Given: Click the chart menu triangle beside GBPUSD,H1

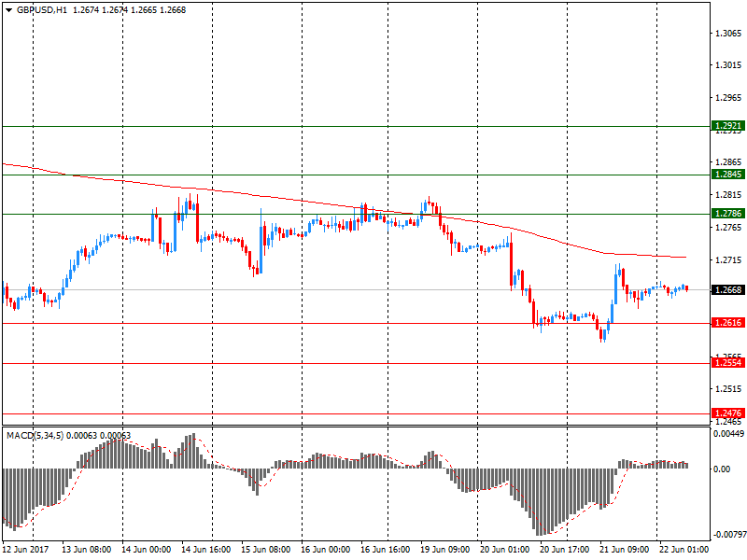Looking at the screenshot, I should (8, 10).
